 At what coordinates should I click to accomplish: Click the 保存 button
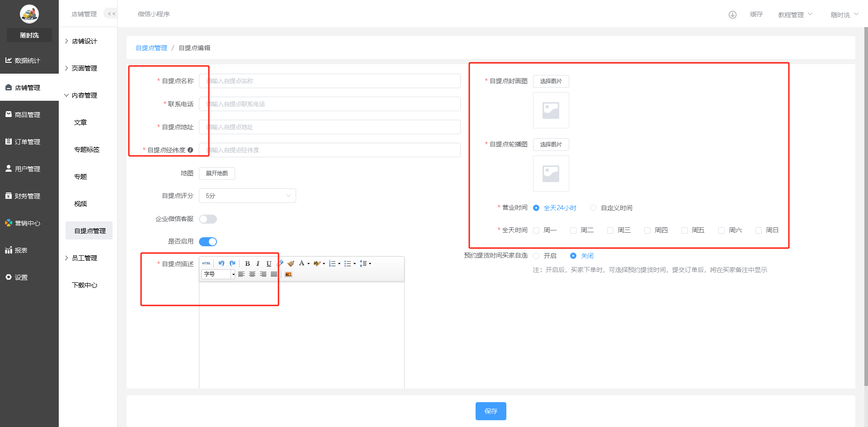(x=491, y=411)
